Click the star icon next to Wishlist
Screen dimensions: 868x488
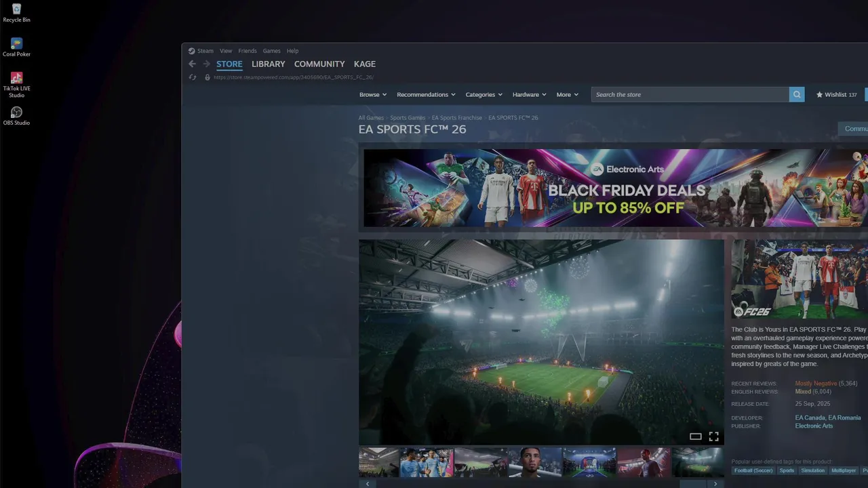pyautogui.click(x=819, y=95)
